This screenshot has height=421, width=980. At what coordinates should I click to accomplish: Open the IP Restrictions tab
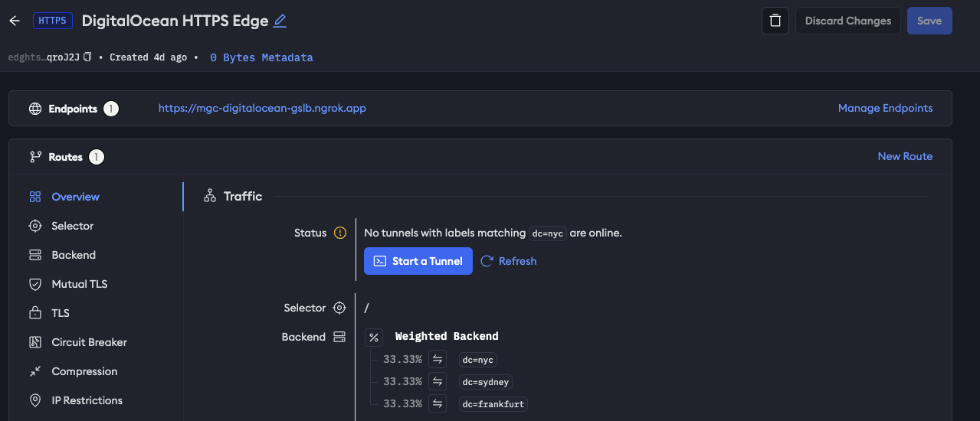[87, 400]
